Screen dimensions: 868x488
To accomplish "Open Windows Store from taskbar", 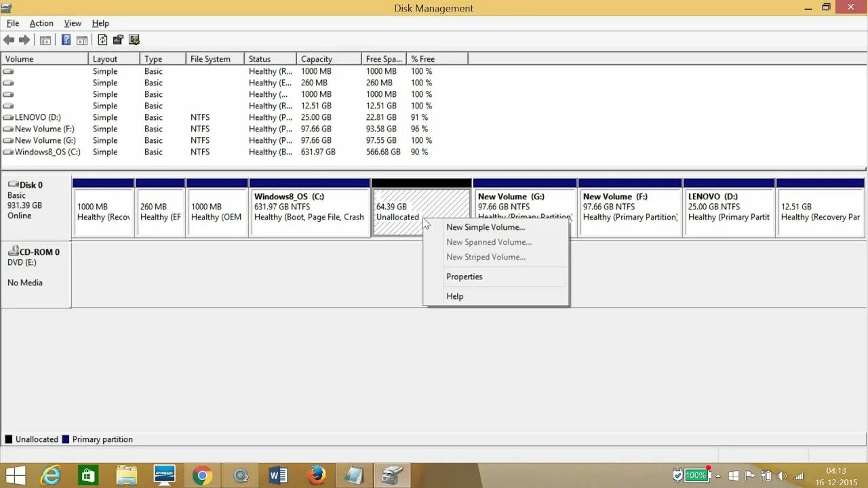I will [87, 476].
